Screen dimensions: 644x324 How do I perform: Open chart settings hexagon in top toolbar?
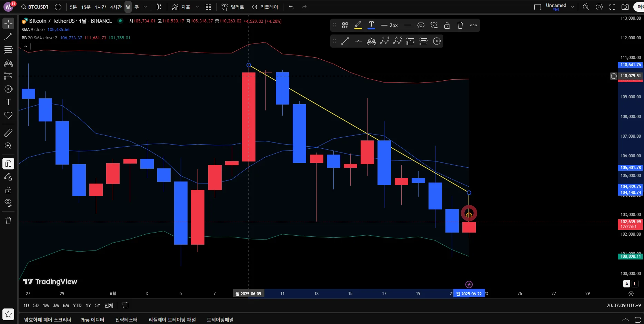click(x=599, y=7)
